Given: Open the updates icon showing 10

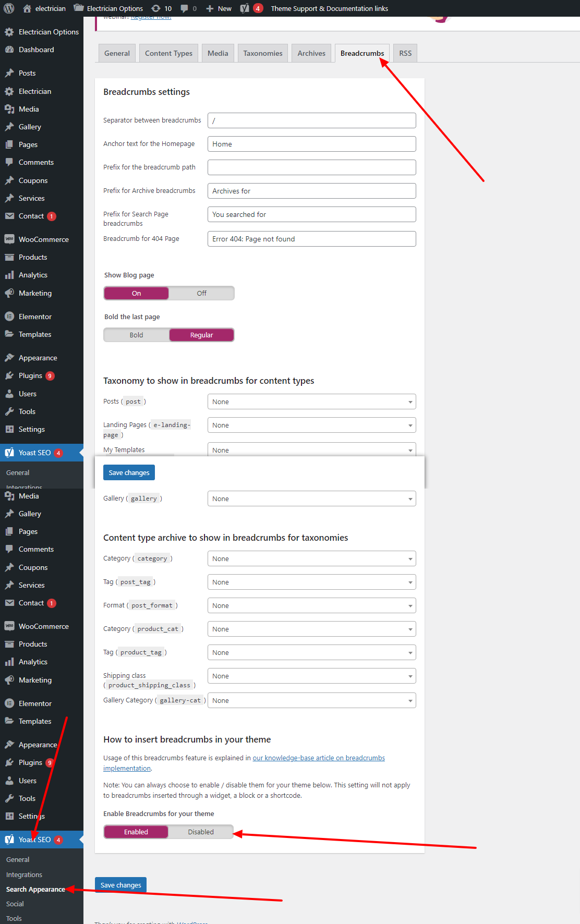Looking at the screenshot, I should 156,8.
